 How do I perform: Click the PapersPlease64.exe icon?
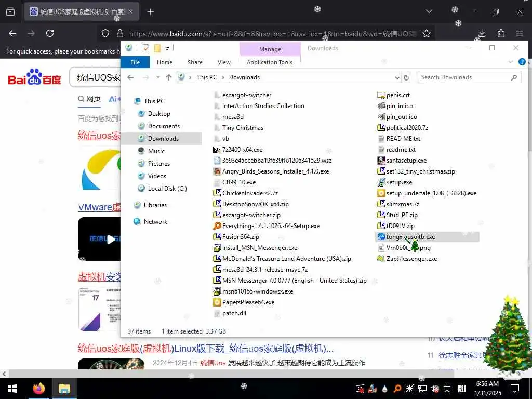click(217, 302)
